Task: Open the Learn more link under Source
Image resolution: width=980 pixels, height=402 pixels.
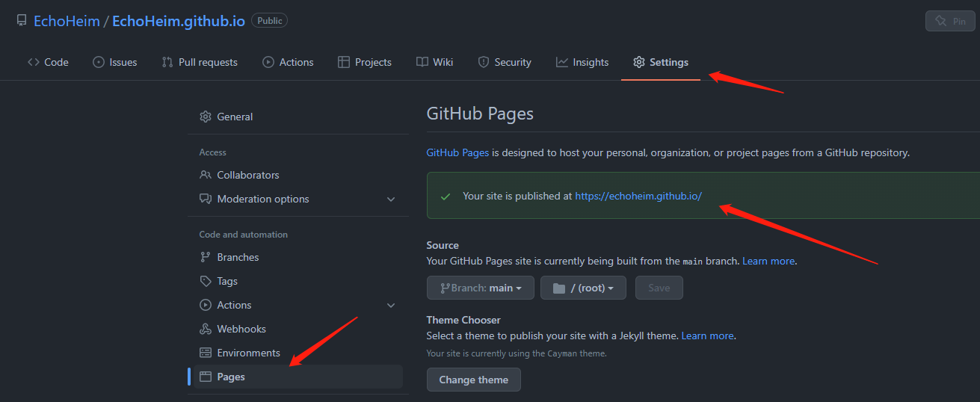Action: tap(768, 261)
